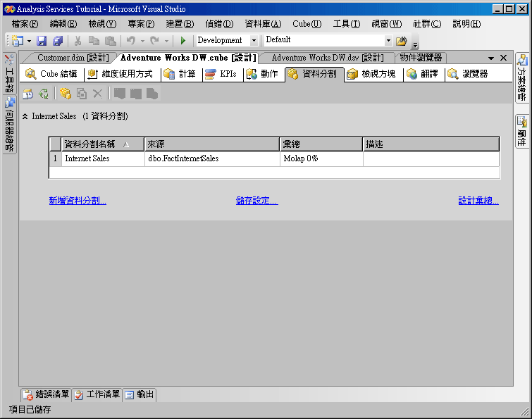
Task: Click the Delete X icon in partition toolbar
Action: [x=97, y=94]
